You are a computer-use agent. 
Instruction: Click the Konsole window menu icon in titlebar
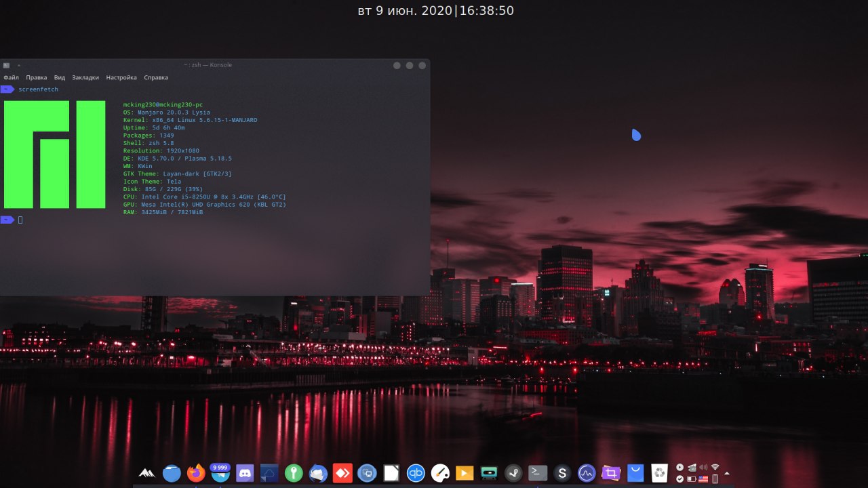click(x=6, y=65)
